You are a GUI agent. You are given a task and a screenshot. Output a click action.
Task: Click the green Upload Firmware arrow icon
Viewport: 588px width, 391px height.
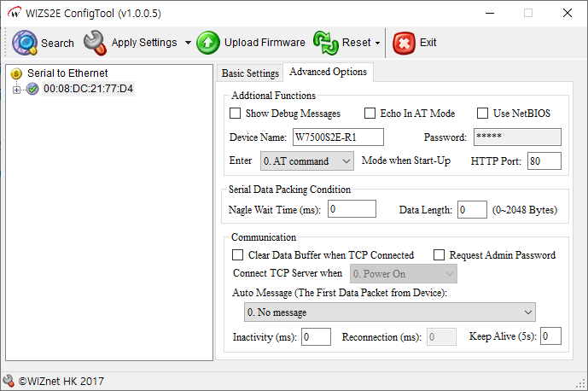pyautogui.click(x=208, y=43)
